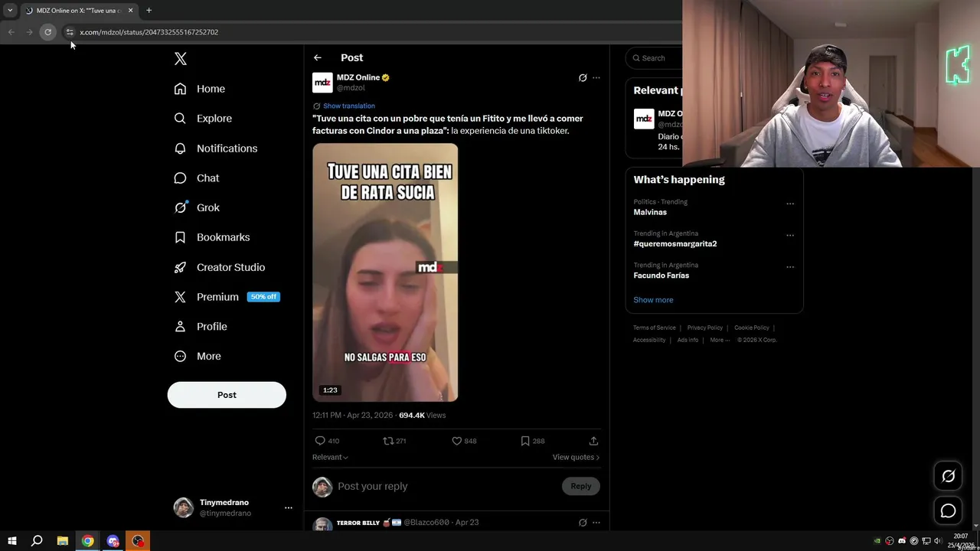
Task: Click MDZ Online author name
Action: (358, 77)
